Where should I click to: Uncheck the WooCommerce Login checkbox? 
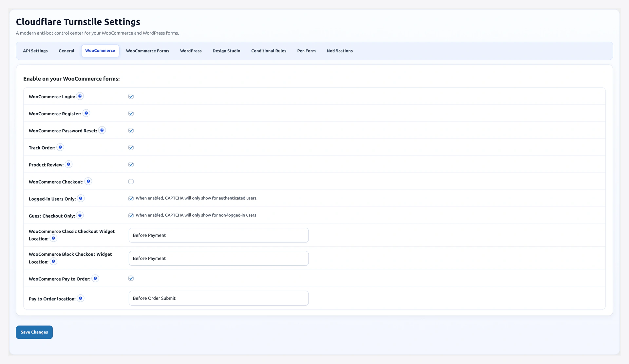click(x=131, y=96)
